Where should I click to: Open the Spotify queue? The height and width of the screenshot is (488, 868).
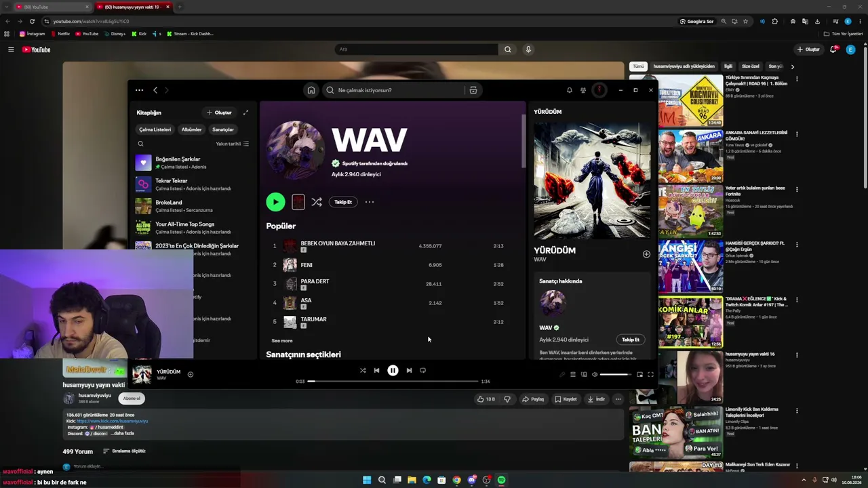click(x=573, y=374)
